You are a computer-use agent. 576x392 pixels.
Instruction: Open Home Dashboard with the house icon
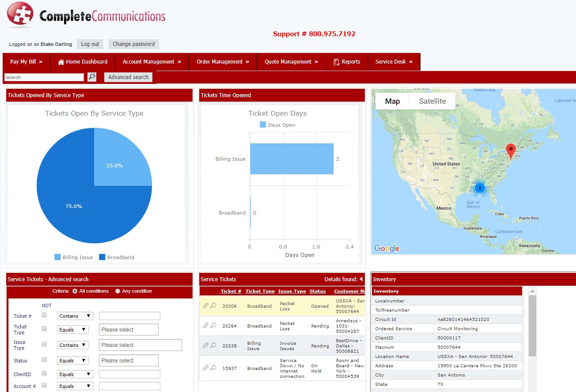tap(83, 62)
